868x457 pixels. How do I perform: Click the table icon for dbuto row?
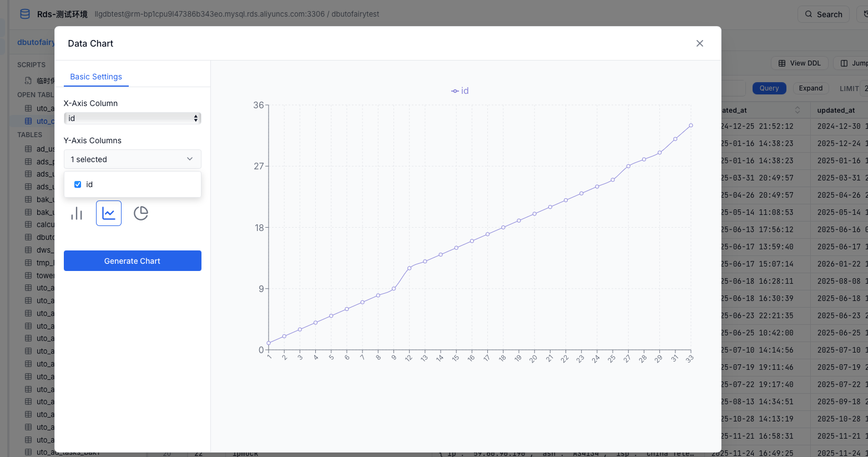pyautogui.click(x=28, y=237)
